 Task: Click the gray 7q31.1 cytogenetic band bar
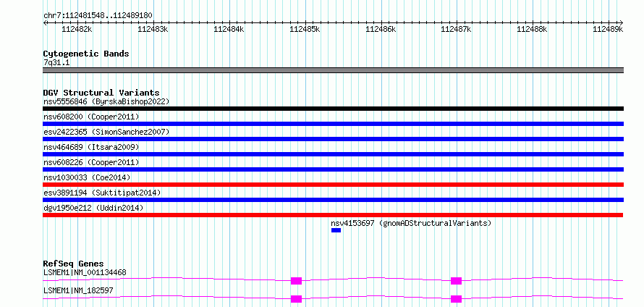pyautogui.click(x=333, y=70)
